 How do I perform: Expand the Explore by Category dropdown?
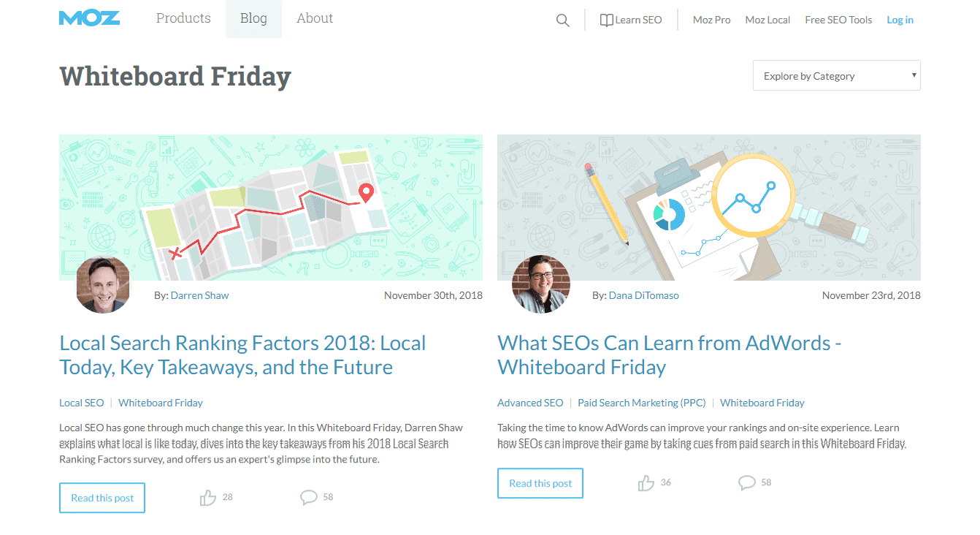[836, 76]
